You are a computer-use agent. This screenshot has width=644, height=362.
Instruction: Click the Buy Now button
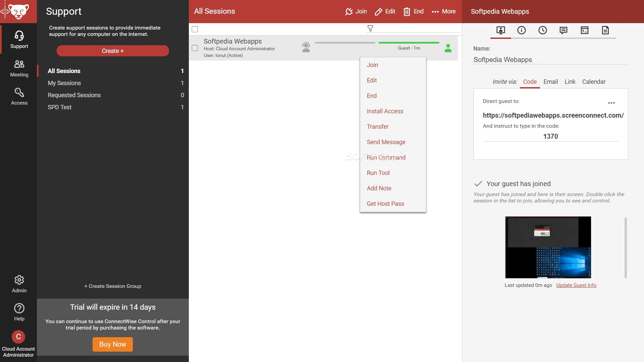point(112,344)
